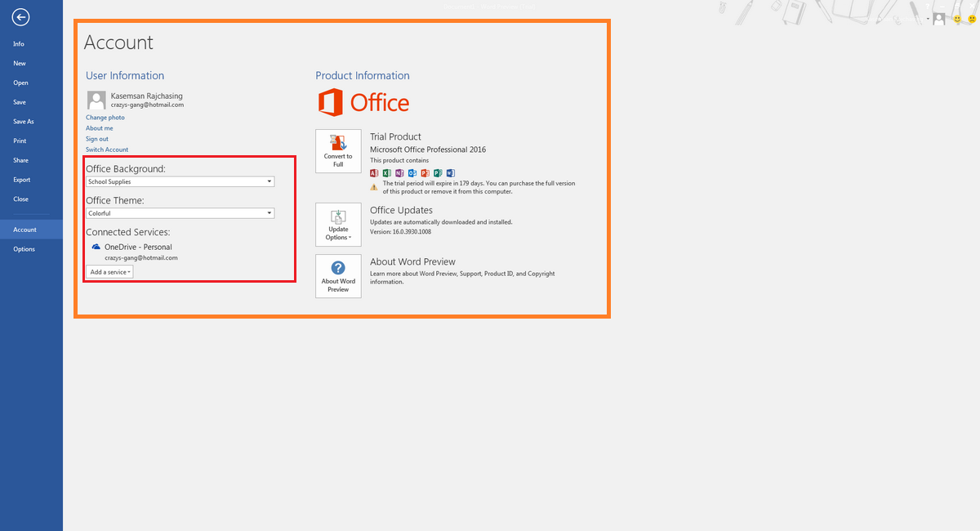Click the crazys-gang@hotmail.com email under user name
The image size is (980, 531).
tap(147, 105)
